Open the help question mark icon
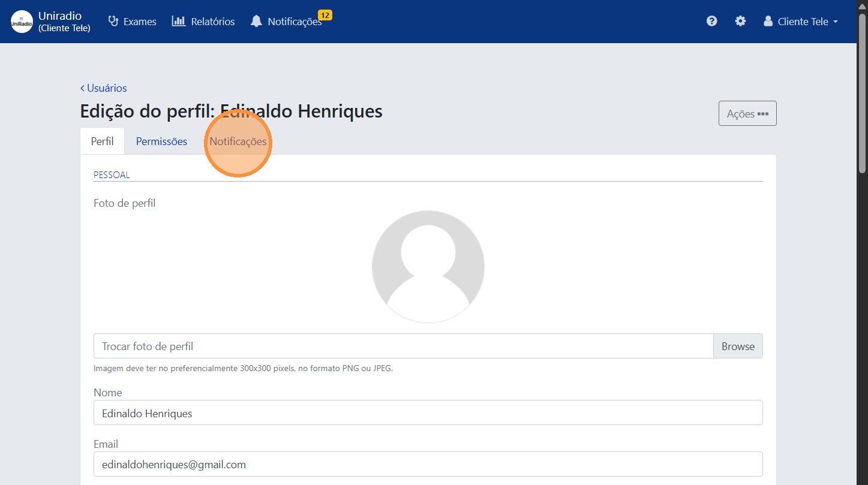This screenshot has height=485, width=868. tap(711, 20)
